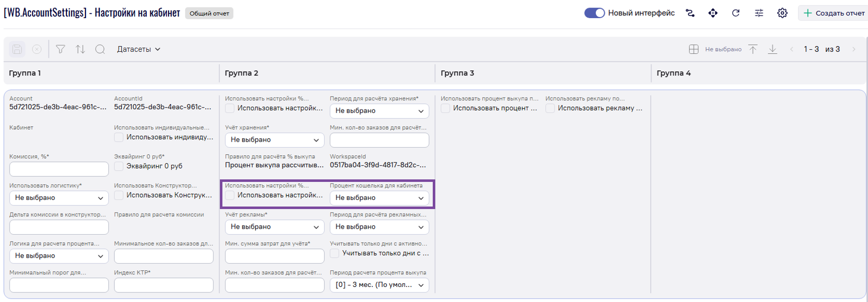
Task: Select the Группа 3 column header
Action: click(x=457, y=73)
